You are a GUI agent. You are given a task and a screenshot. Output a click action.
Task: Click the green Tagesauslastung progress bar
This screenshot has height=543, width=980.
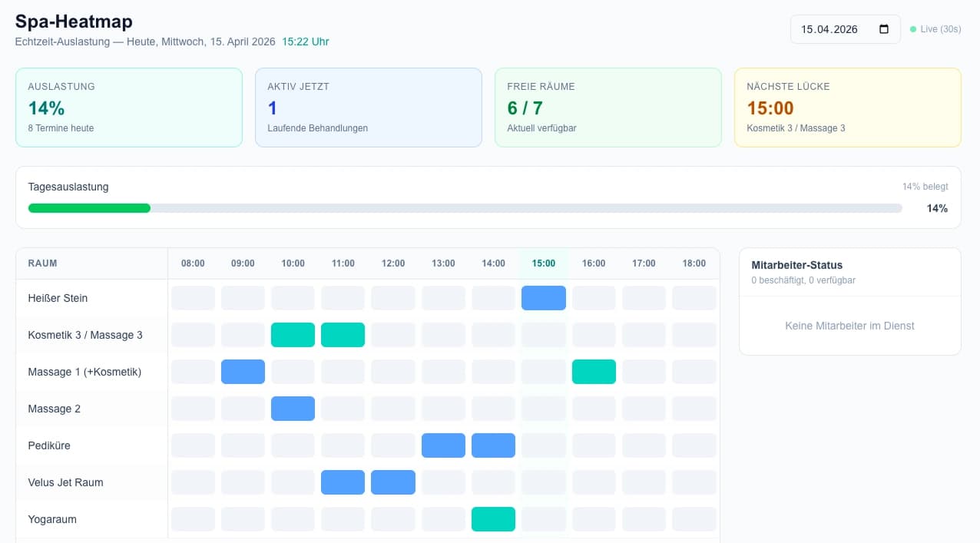pos(89,208)
